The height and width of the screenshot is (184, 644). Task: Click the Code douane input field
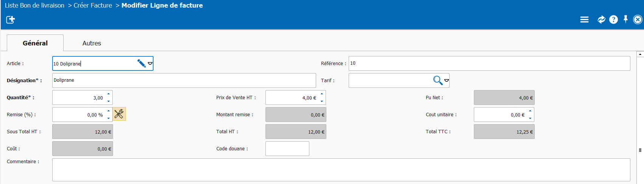[287, 148]
